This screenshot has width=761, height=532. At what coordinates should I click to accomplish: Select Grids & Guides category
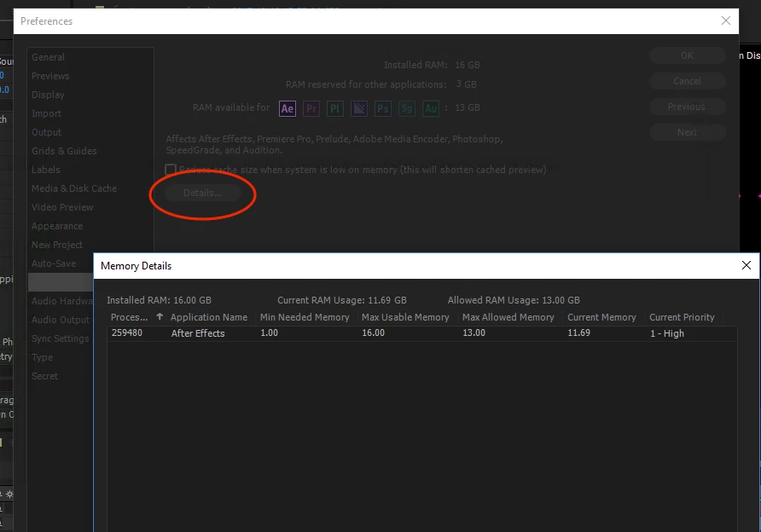64,151
